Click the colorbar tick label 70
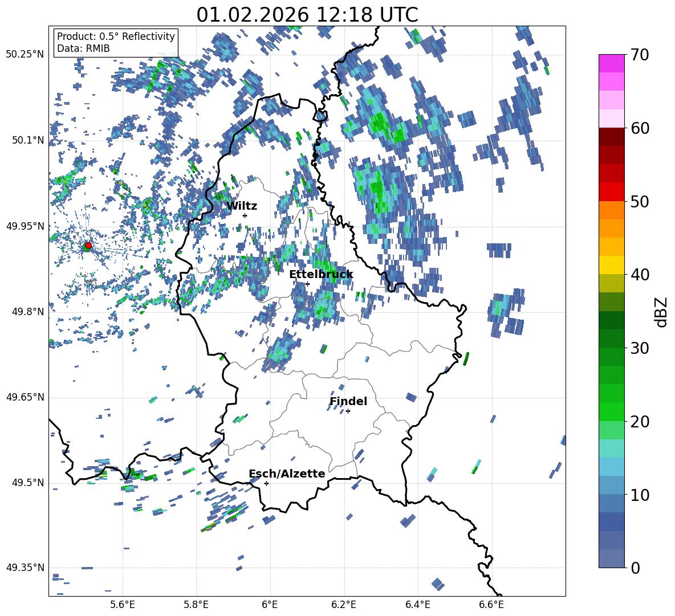Viewport: 675px width, 616px height. [639, 55]
